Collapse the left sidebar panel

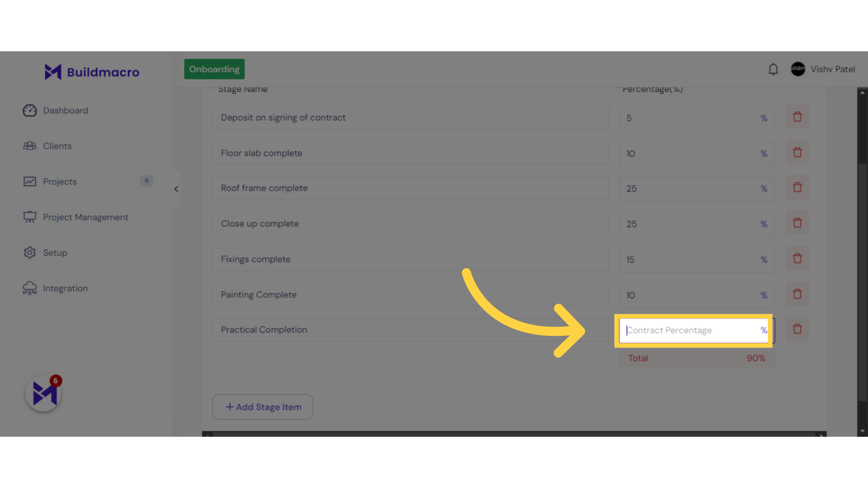pyautogui.click(x=176, y=189)
